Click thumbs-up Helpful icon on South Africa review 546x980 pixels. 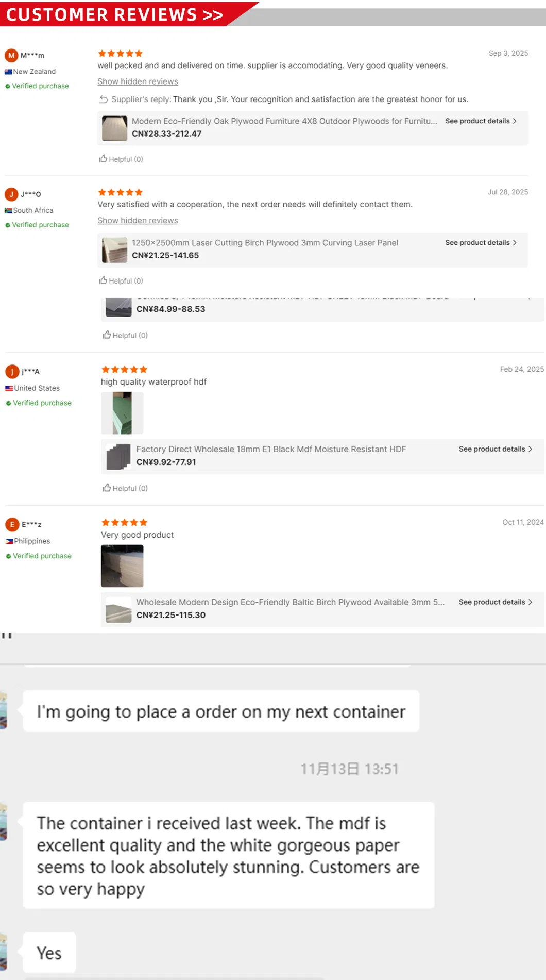tap(103, 280)
